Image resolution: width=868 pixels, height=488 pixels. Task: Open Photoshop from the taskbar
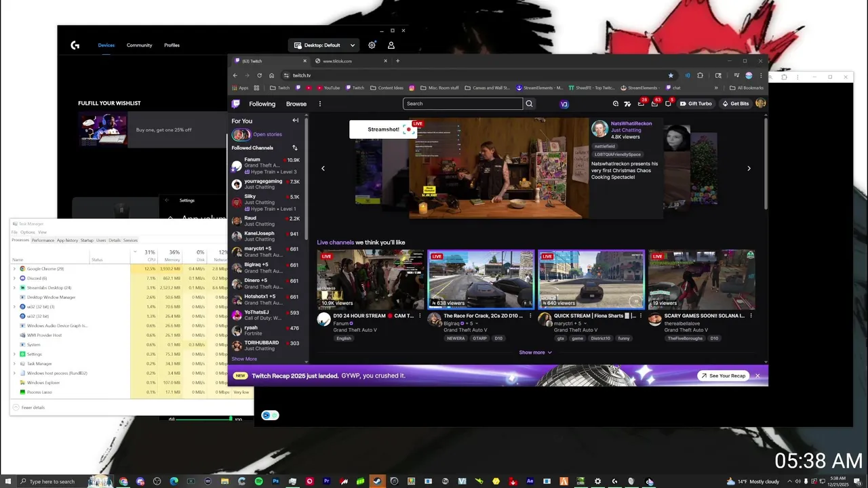[x=275, y=481]
